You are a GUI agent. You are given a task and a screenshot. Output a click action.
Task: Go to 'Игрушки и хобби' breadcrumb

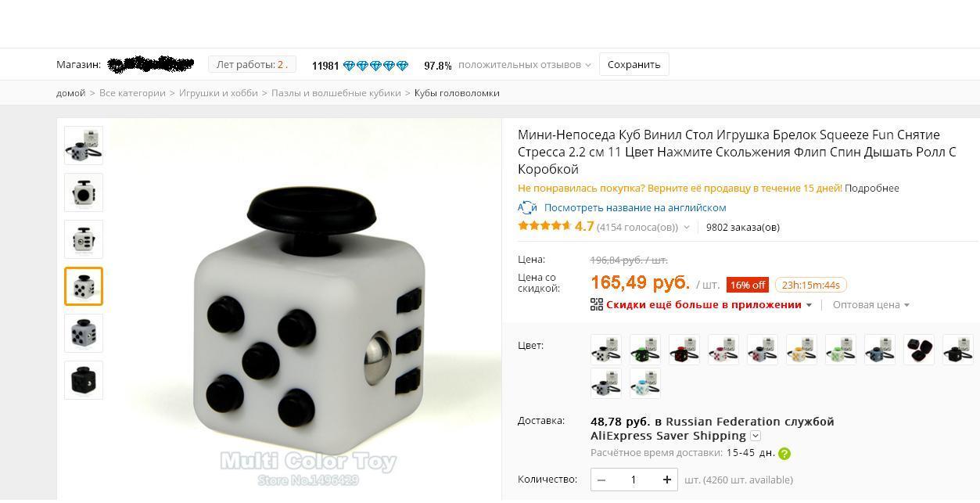[218, 93]
